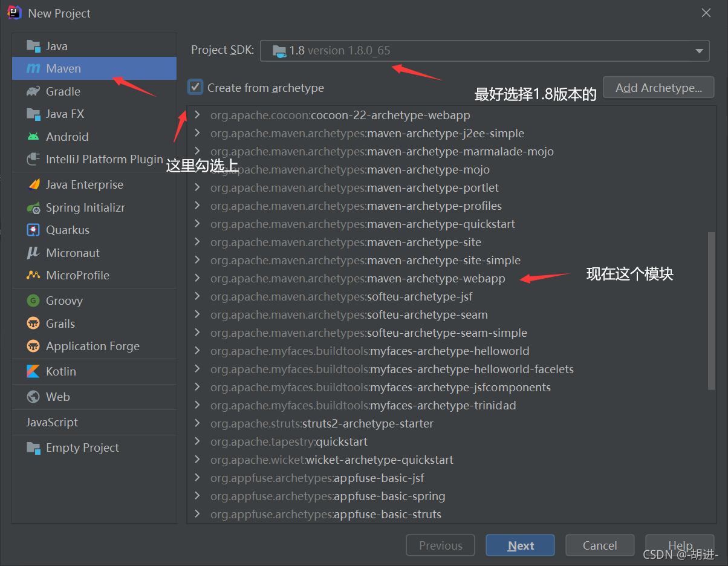Click the Java FX folder icon
This screenshot has width=728, height=566.
pyautogui.click(x=33, y=114)
